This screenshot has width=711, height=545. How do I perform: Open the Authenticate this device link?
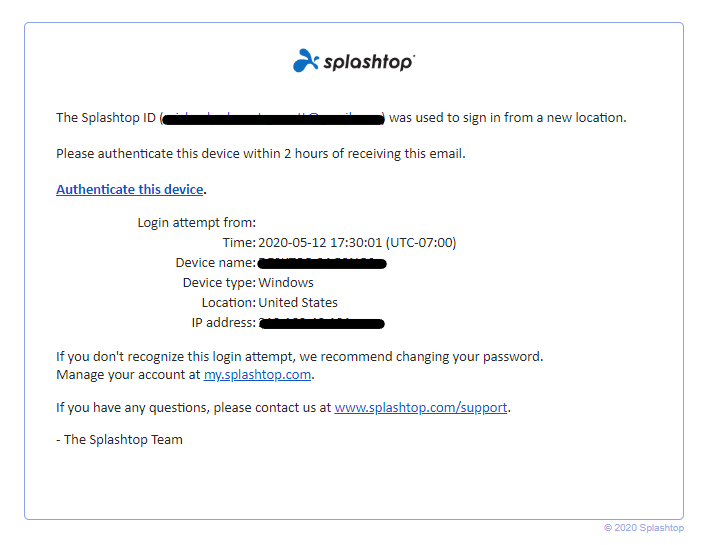pyautogui.click(x=130, y=189)
